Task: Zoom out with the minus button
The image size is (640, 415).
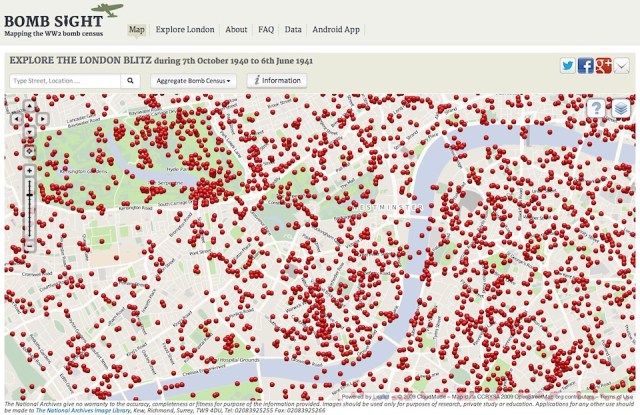Action: pyautogui.click(x=29, y=246)
